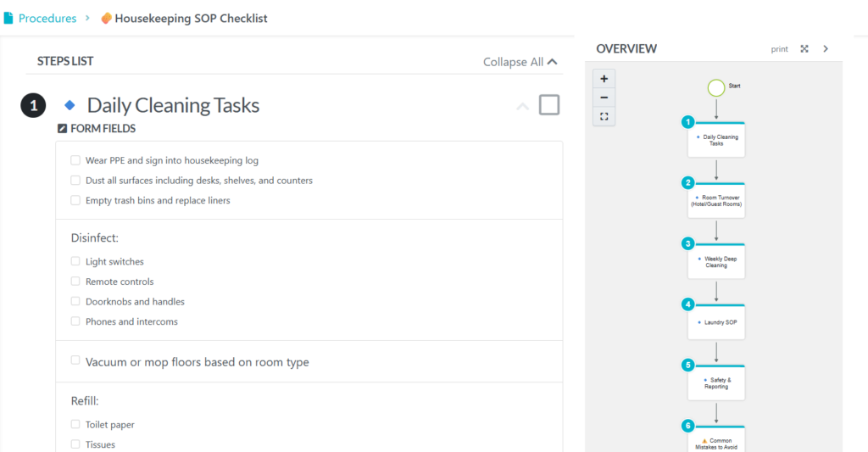The width and height of the screenshot is (868, 452).
Task: Expand overview to fullscreen with arrows icon
Action: coord(804,48)
